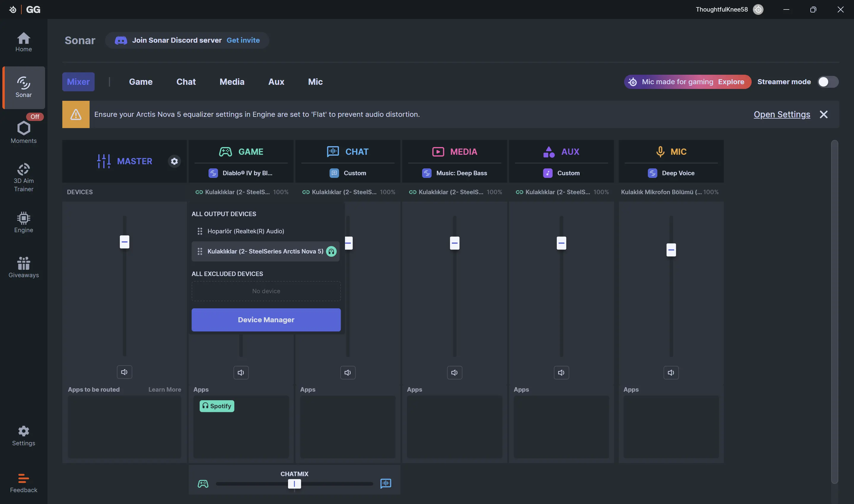Screen dimensions: 854x504
Task: Click the Master volume slider handle
Action: coord(124,242)
